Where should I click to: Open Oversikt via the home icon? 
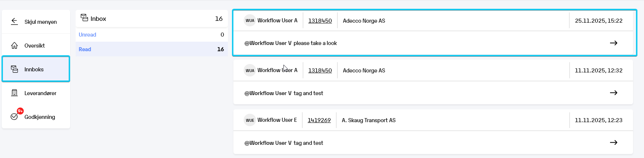(14, 45)
